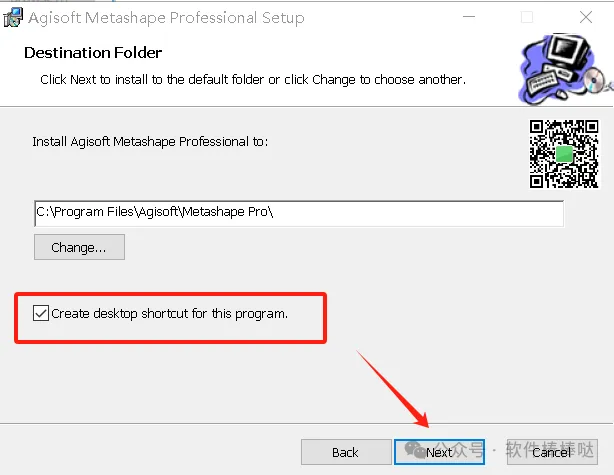Click the 'Install Agisoft Metashape Professional to:' label

[x=150, y=141]
